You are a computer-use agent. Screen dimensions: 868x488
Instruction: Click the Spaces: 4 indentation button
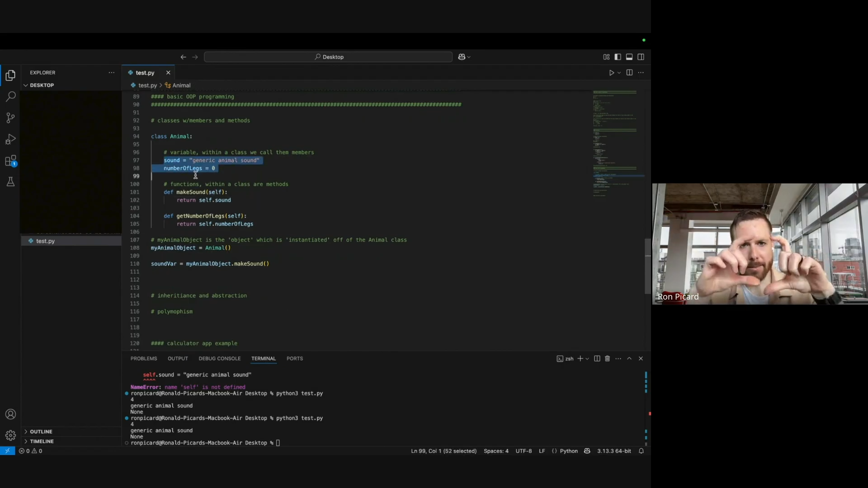click(496, 451)
